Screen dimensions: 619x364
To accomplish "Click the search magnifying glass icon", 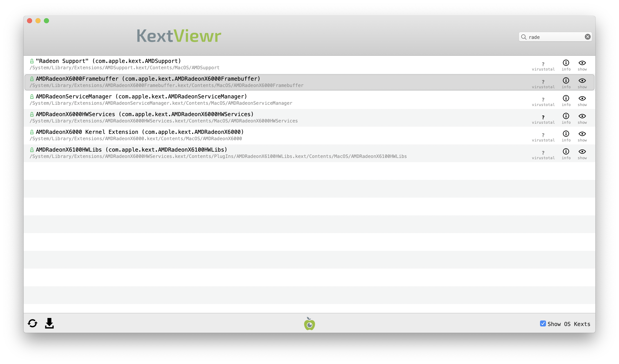I will coord(524,37).
